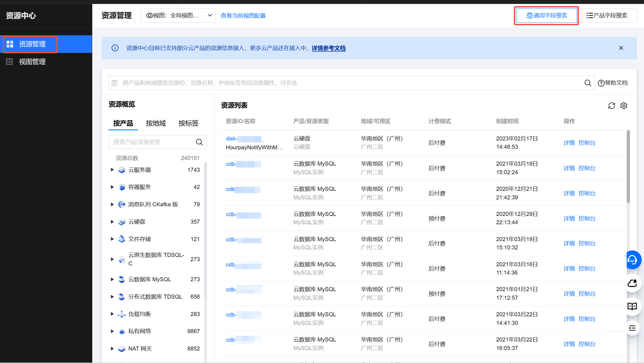The image size is (644, 363).
Task: Expand the 私有网络 tree node
Action: click(112, 331)
